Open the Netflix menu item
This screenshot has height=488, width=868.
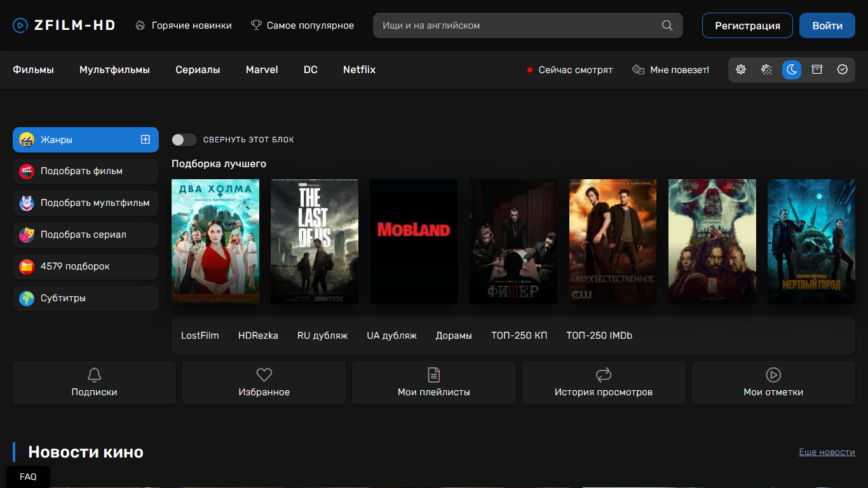tap(360, 70)
